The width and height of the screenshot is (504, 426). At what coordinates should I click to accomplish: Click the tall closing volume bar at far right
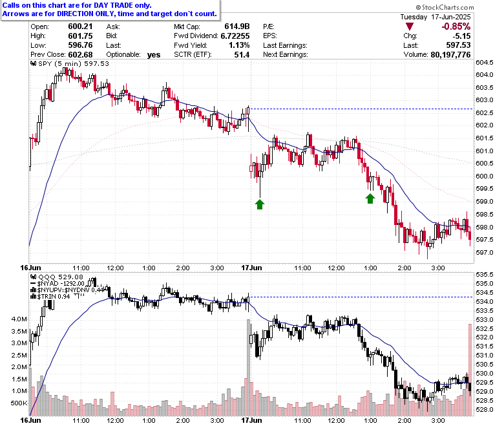(470, 370)
